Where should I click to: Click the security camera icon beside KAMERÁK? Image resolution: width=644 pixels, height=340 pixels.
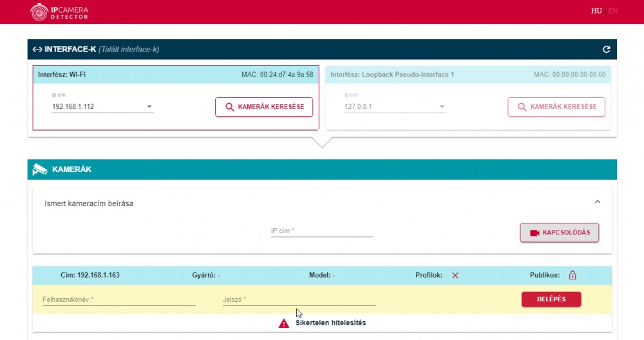pyautogui.click(x=40, y=169)
